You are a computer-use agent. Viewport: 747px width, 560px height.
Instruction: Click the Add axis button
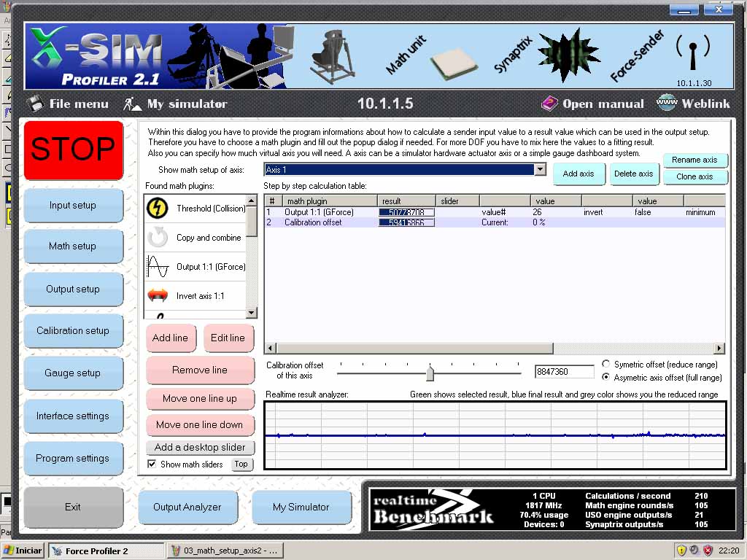pyautogui.click(x=578, y=174)
